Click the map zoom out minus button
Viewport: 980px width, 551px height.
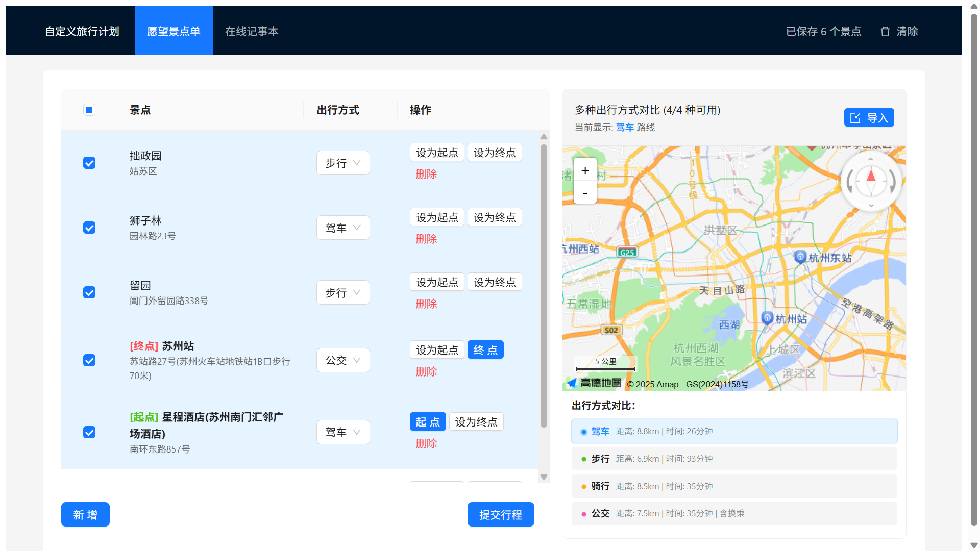[x=585, y=193]
